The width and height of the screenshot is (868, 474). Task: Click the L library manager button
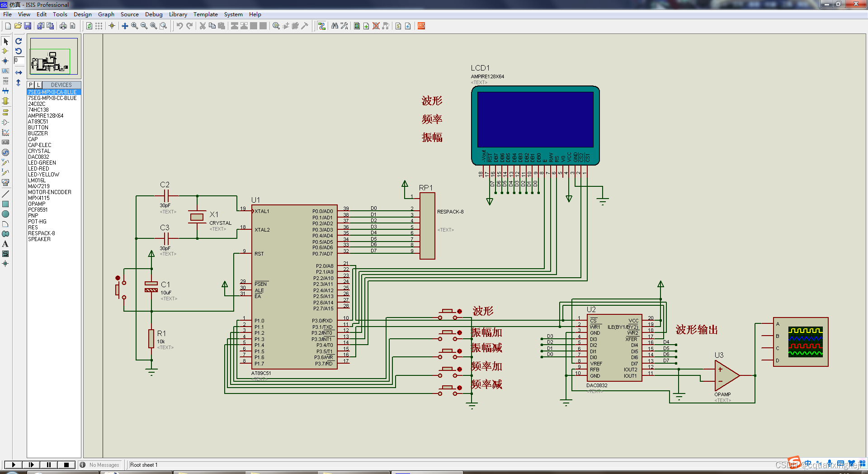coord(38,85)
